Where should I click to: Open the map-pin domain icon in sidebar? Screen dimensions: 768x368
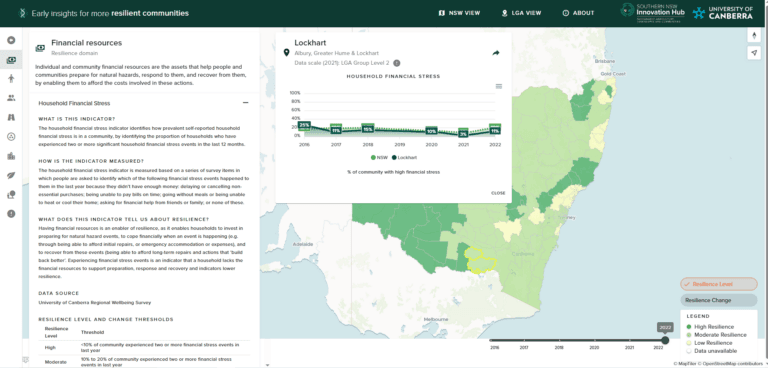pos(11,195)
